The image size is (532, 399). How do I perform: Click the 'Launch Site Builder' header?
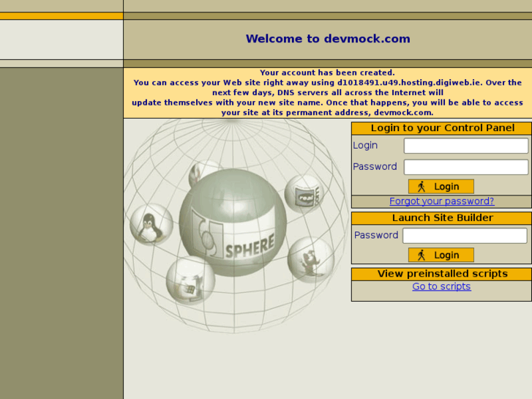pos(443,217)
